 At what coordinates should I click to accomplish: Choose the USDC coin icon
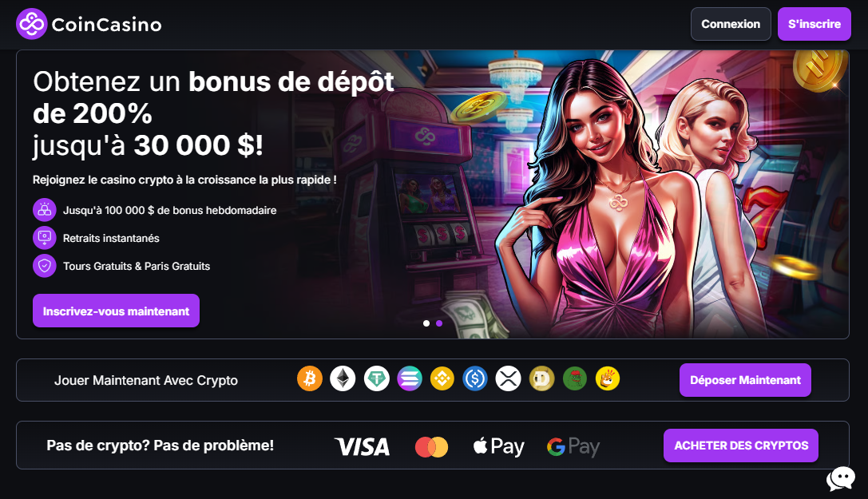coord(475,379)
